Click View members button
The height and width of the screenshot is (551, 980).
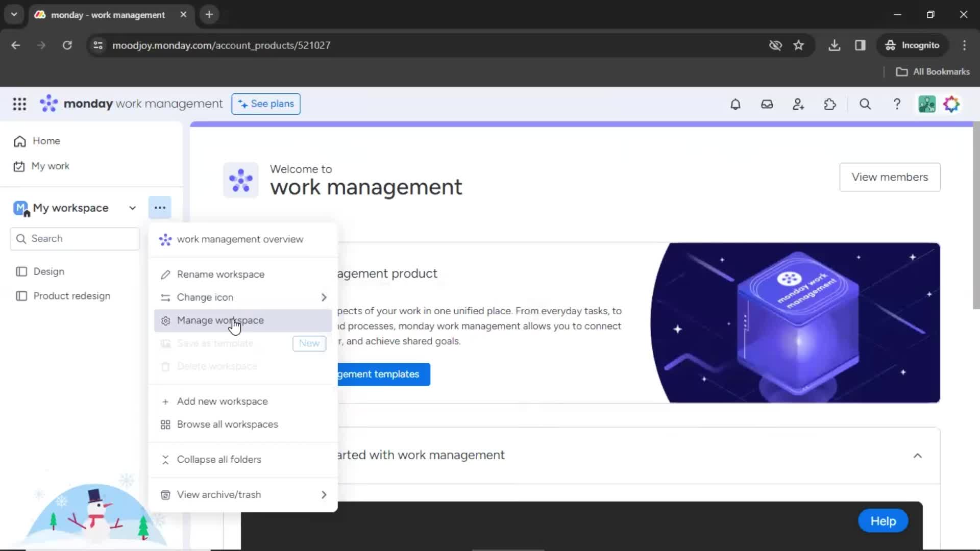890,177
